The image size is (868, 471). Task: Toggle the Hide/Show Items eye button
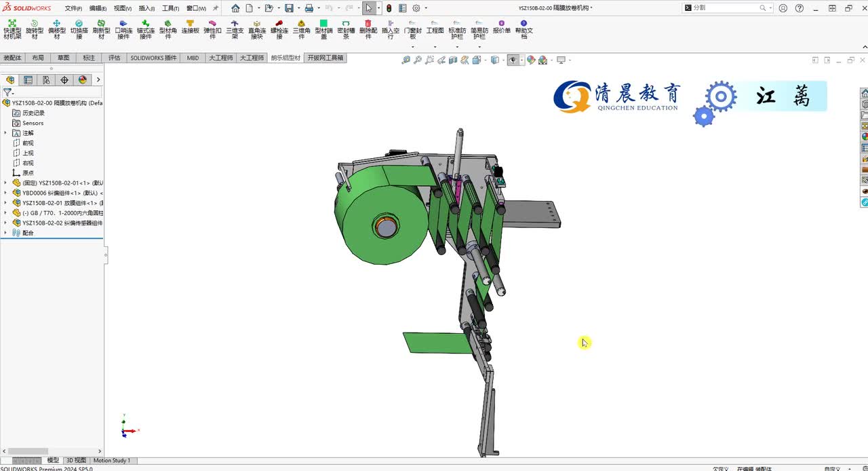pyautogui.click(x=513, y=60)
